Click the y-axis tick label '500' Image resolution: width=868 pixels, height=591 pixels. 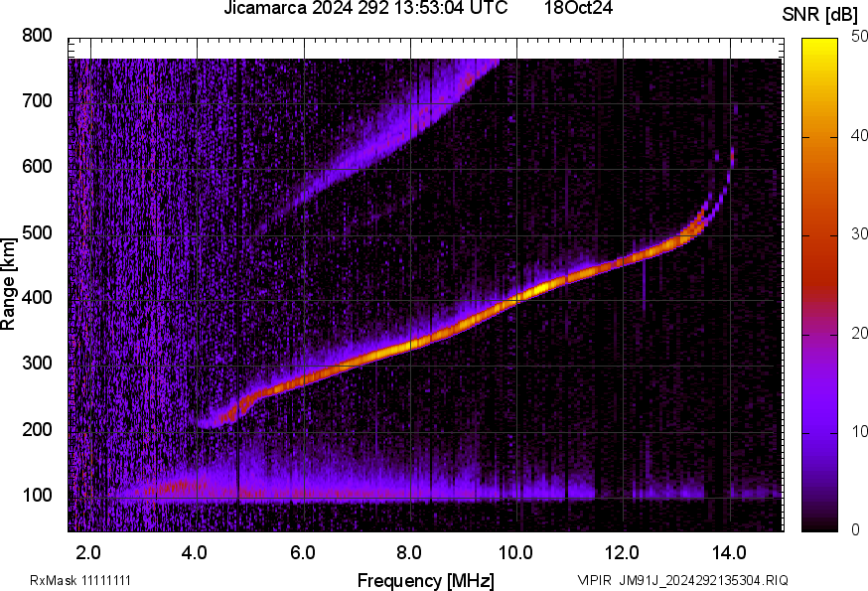pyautogui.click(x=37, y=232)
